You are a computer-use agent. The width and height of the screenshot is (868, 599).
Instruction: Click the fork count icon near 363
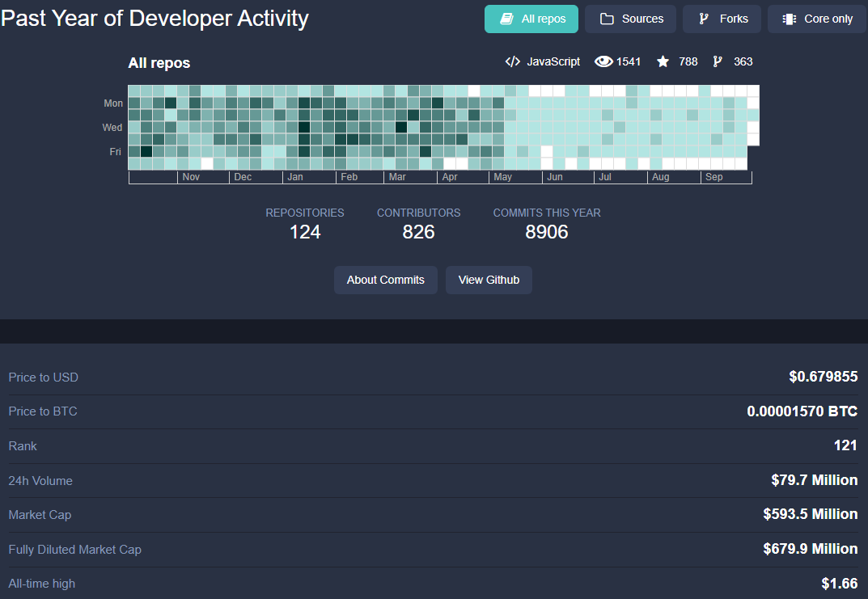click(718, 61)
